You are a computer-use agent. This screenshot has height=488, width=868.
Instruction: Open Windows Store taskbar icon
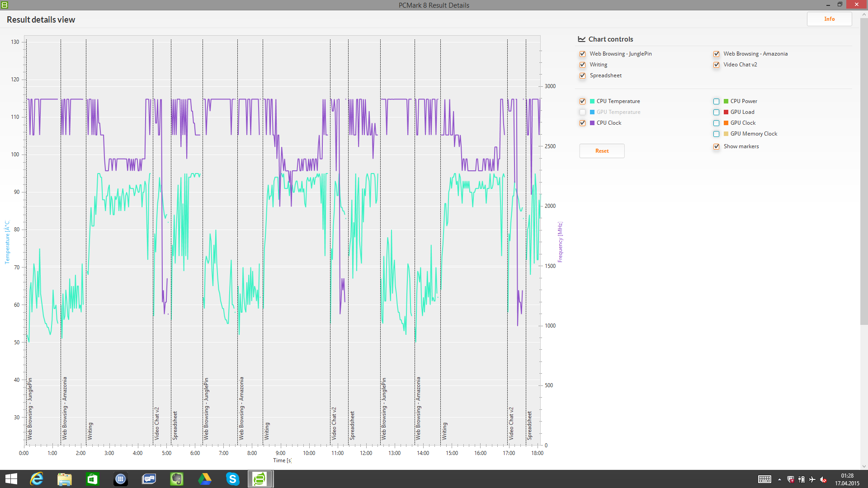93,479
